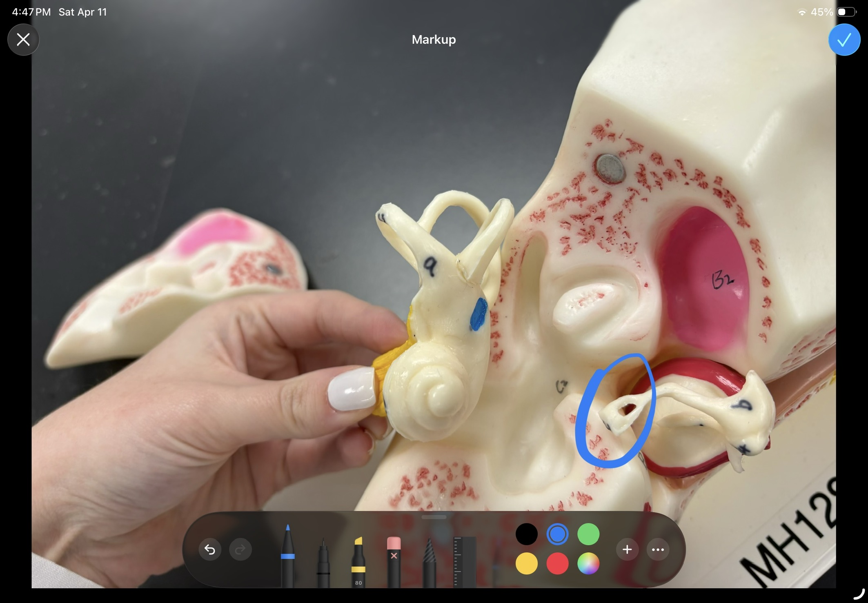Open the rainbow color picker wheel
The height and width of the screenshot is (603, 868).
pyautogui.click(x=588, y=564)
